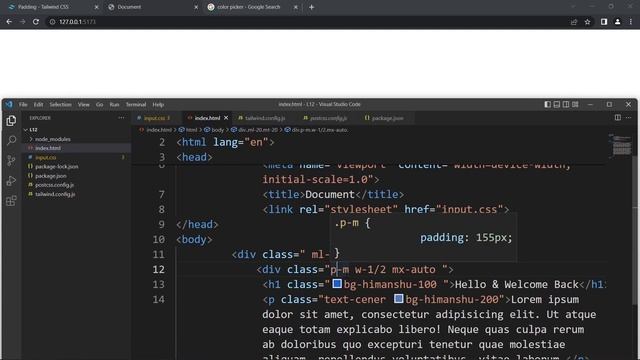
Task: Close the color picker Google Search tab
Action: (296, 7)
